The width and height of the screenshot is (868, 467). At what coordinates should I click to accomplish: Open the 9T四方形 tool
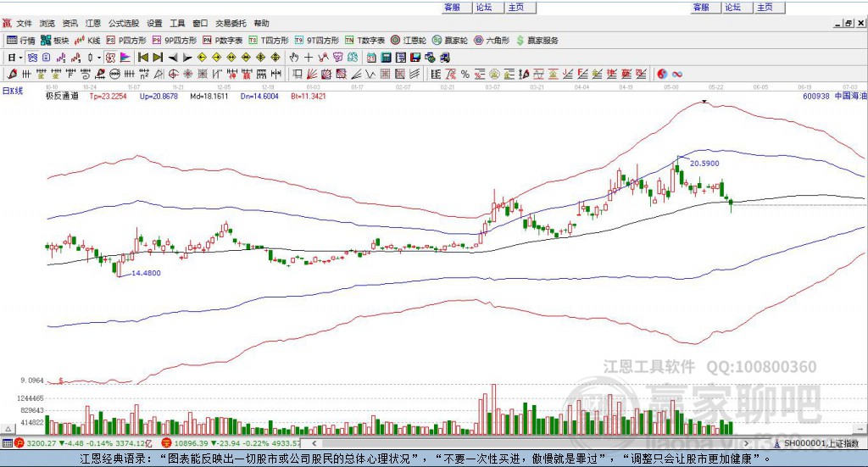point(317,41)
